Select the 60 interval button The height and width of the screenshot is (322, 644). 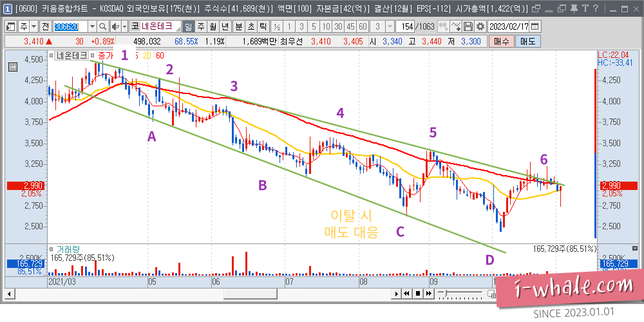click(x=363, y=26)
